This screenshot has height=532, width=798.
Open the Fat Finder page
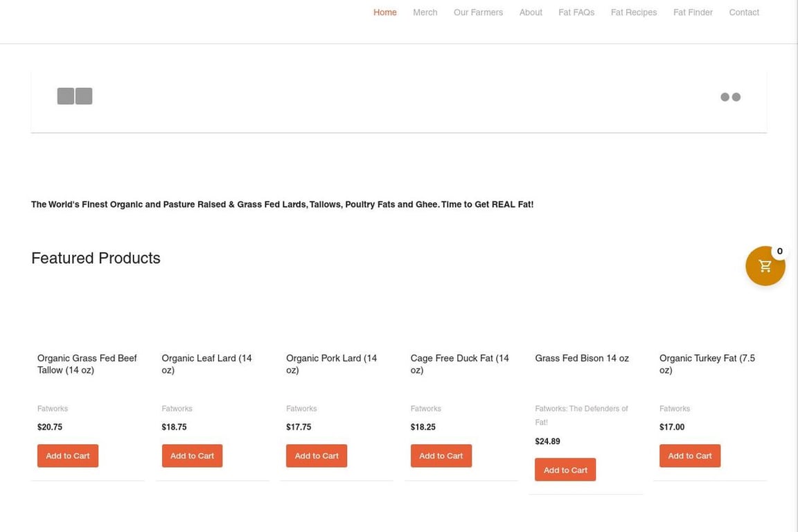693,12
